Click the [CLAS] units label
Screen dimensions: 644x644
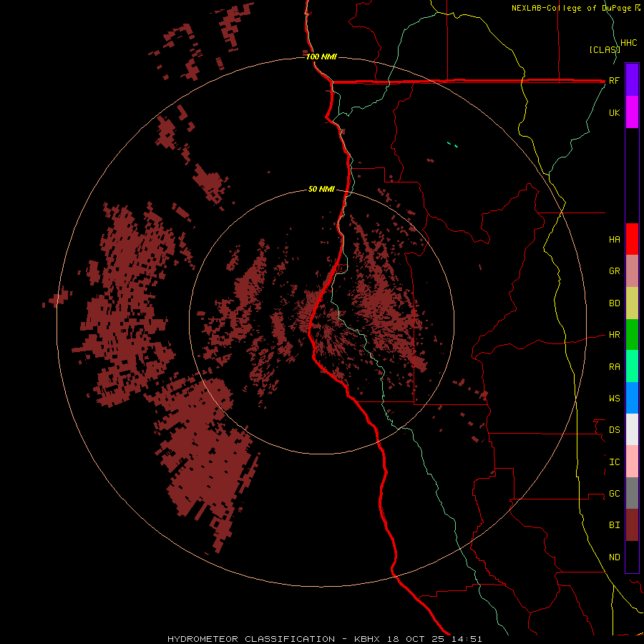605,49
